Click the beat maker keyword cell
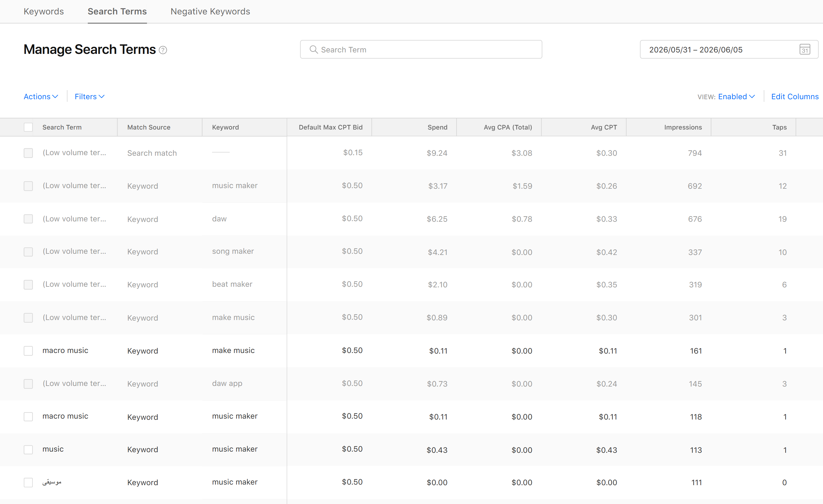This screenshot has height=504, width=823. 232,284
